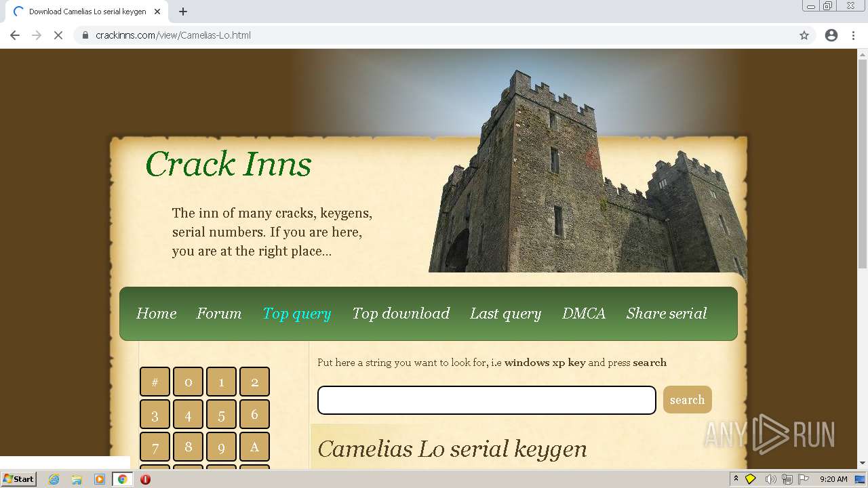Click the 4 index button
Screen dimensions: 868x488
coord(188,414)
